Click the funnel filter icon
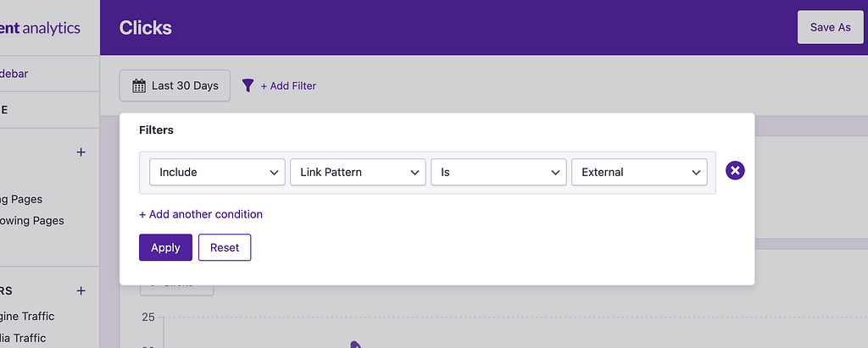This screenshot has width=868, height=348. coord(248,86)
